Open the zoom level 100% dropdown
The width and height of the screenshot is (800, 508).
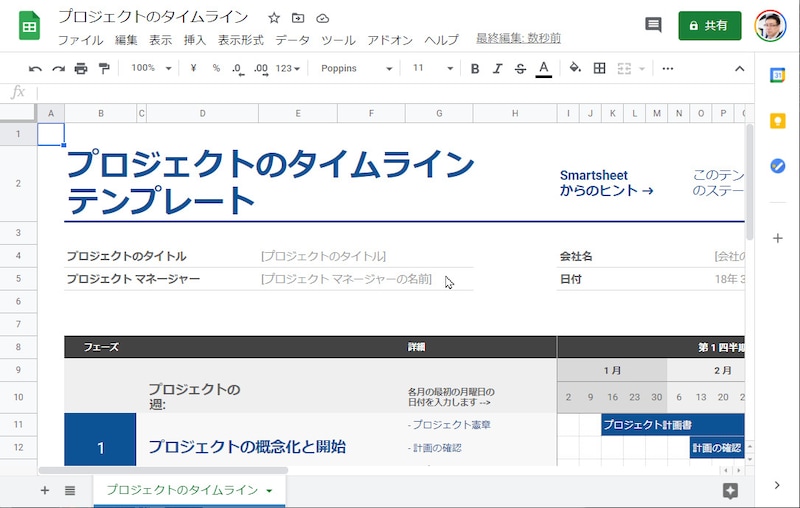(x=152, y=68)
